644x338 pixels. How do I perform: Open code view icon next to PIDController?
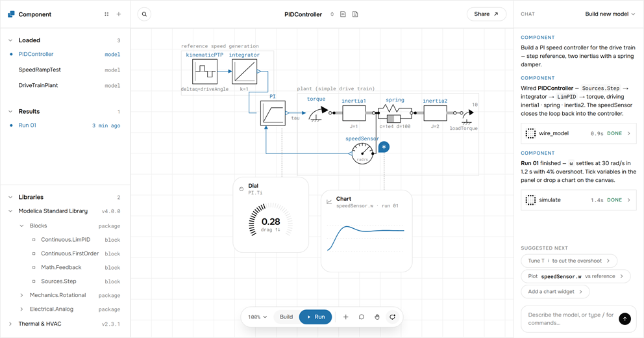pos(343,14)
